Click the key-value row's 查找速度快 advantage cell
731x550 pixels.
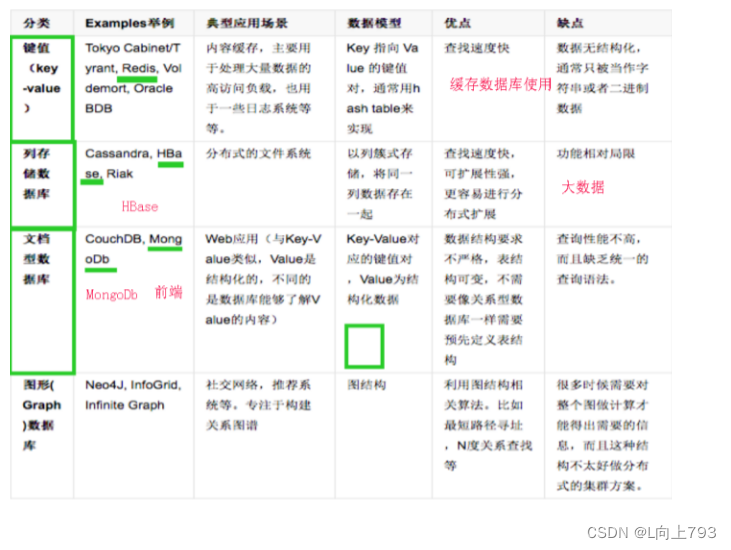point(488,89)
